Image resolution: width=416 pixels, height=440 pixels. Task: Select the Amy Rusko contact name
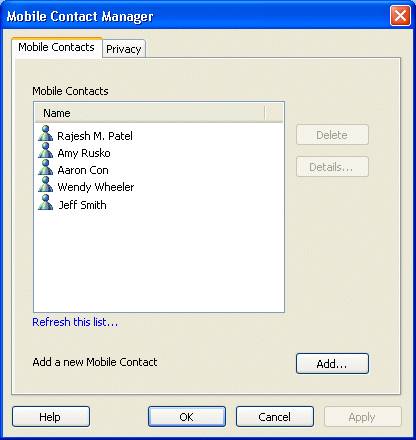point(84,153)
